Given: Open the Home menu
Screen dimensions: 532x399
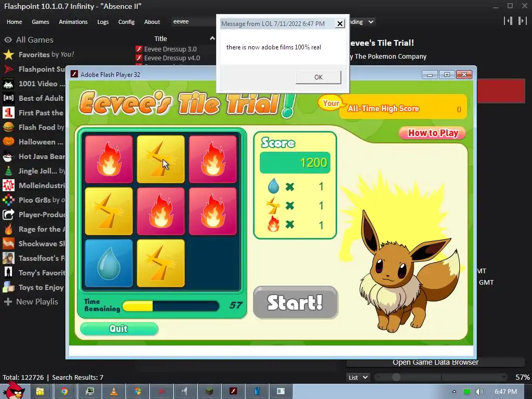Looking at the screenshot, I should [14, 22].
